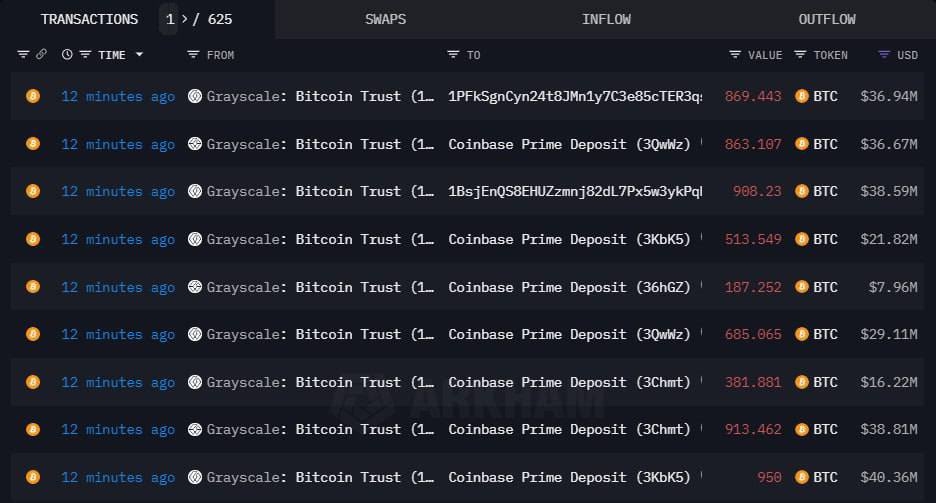
Task: Go to next transactions page
Action: click(x=185, y=19)
